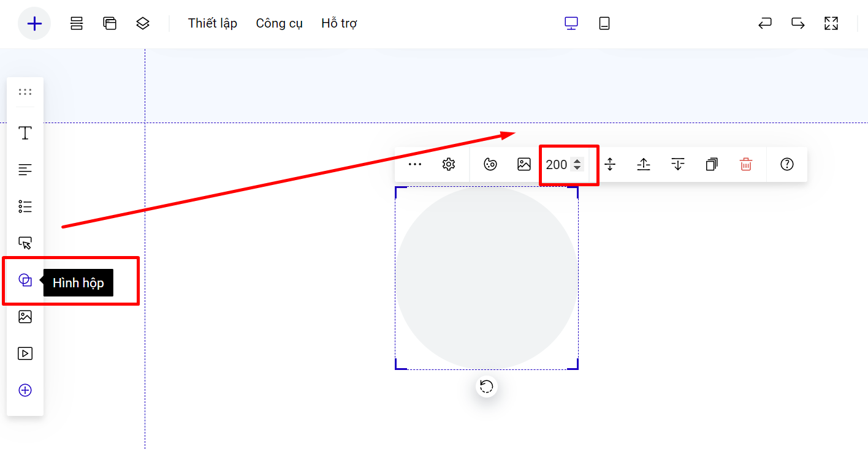Undo the last action
Image resolution: width=868 pixels, height=449 pixels.
(764, 24)
